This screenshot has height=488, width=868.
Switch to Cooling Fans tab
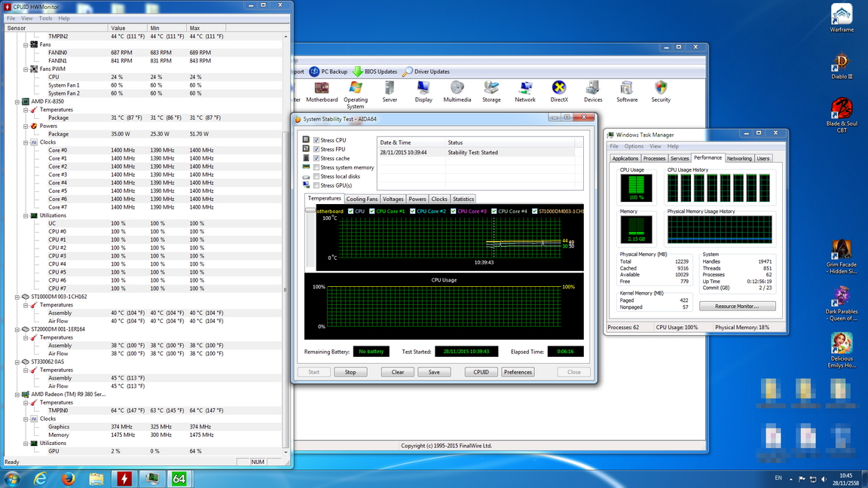[x=362, y=199]
